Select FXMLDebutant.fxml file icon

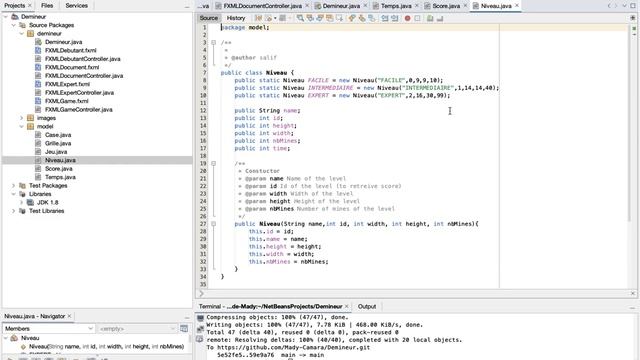38,51
